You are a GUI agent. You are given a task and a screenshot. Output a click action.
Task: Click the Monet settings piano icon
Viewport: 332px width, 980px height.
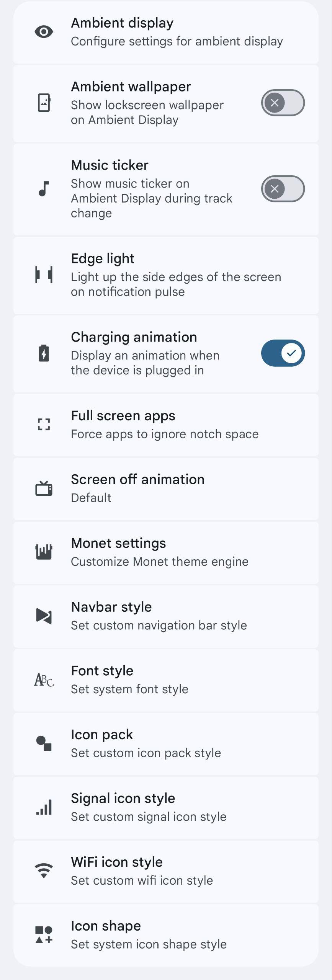44,552
